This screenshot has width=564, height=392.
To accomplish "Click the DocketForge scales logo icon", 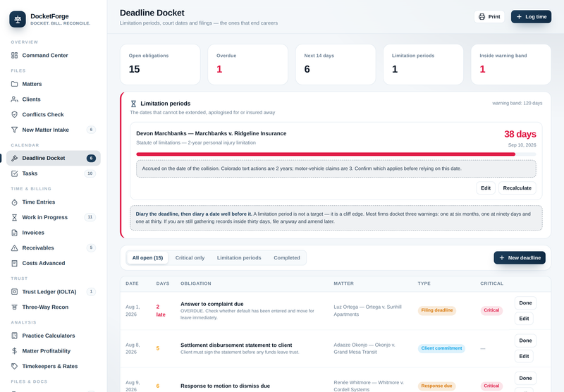I will pyautogui.click(x=18, y=19).
